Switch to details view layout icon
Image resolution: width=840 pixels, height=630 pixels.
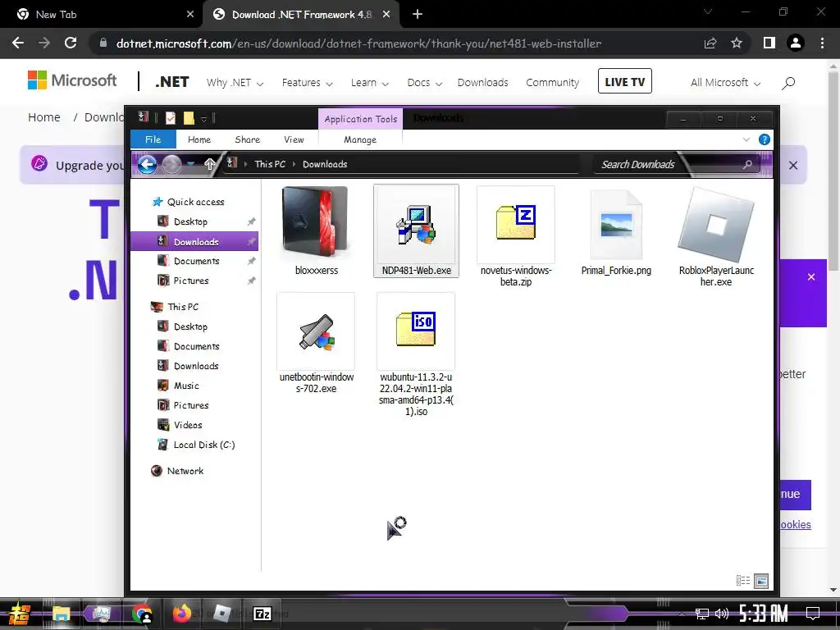pyautogui.click(x=743, y=580)
